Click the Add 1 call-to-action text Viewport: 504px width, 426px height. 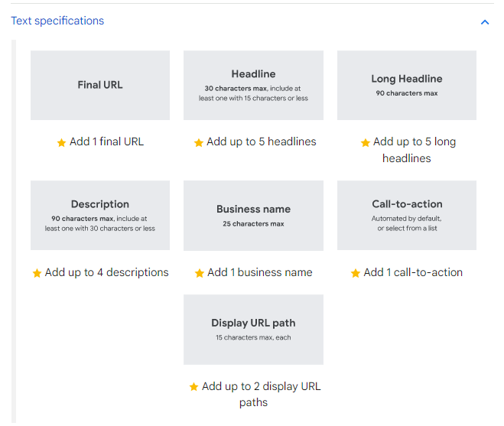[x=413, y=272]
